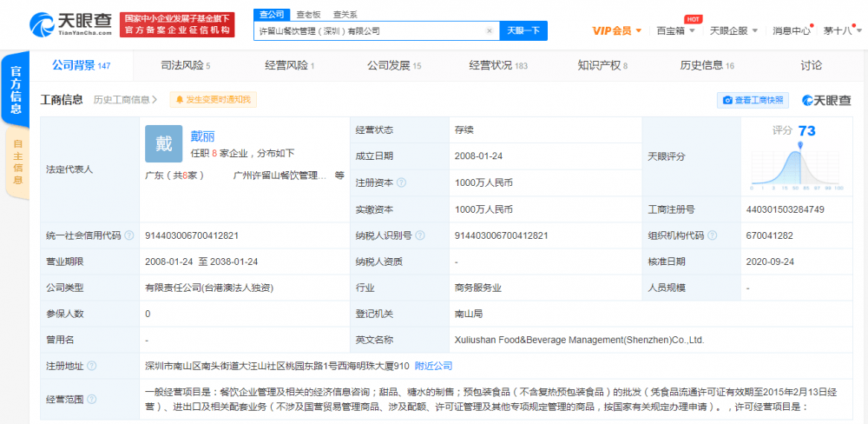Click help icon beside 注册资本
The height and width of the screenshot is (424, 868).
[401, 183]
